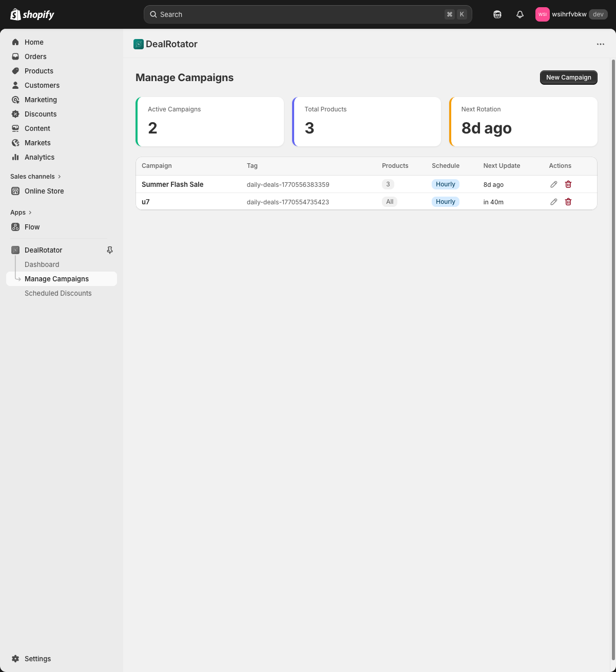Create a New Campaign
The image size is (616, 672).
tap(568, 77)
